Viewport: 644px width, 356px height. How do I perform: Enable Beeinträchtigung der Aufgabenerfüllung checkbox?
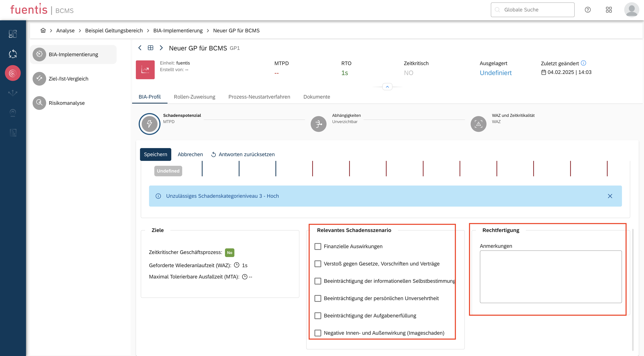(318, 316)
